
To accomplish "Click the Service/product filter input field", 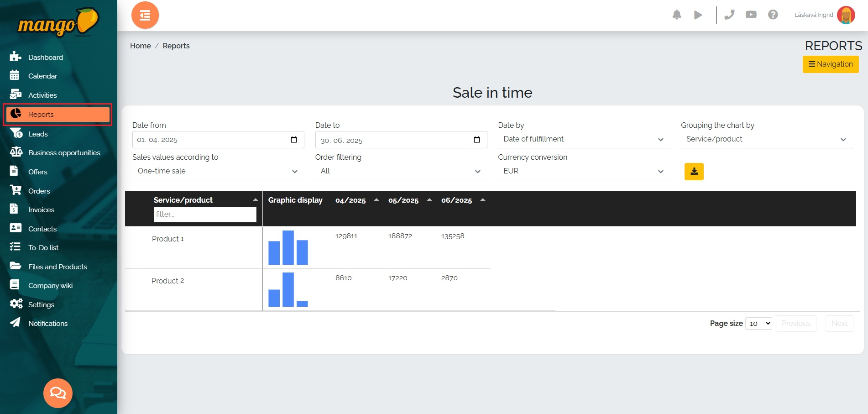I will [205, 215].
